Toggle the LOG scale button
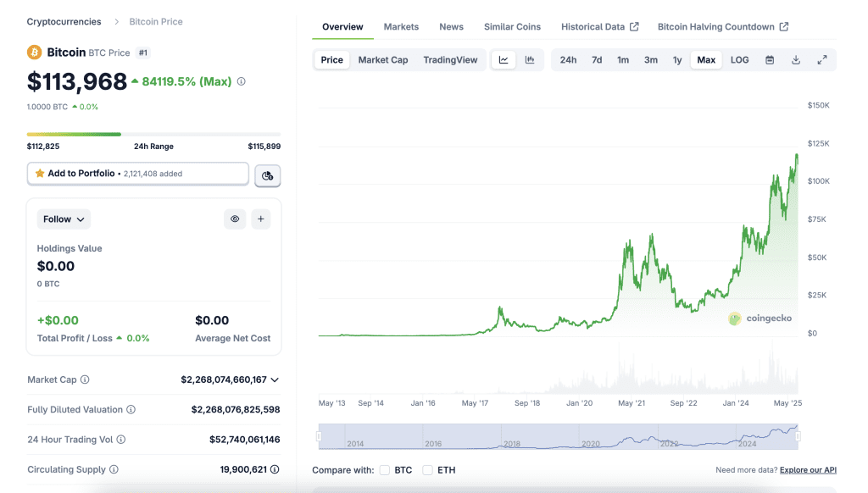868x493 pixels. pos(739,60)
